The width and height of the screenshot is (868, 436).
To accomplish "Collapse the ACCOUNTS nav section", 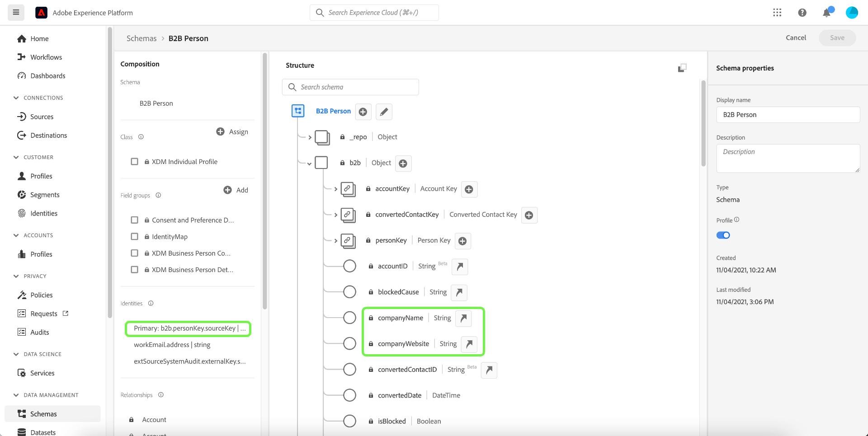I will click(x=16, y=235).
